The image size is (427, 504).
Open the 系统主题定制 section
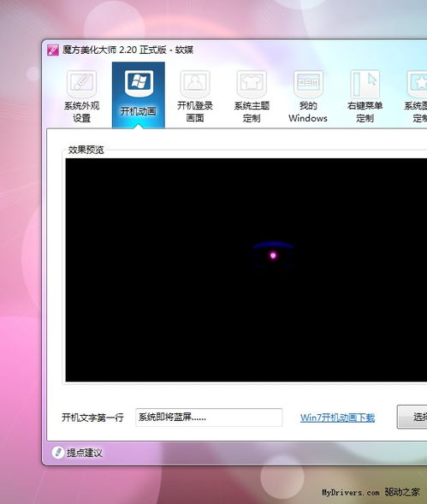click(x=252, y=96)
